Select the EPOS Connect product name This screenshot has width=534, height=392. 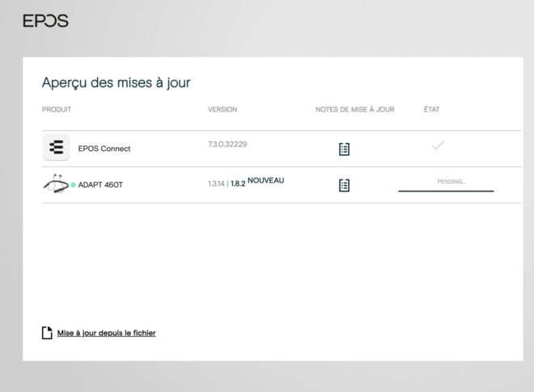coord(104,149)
